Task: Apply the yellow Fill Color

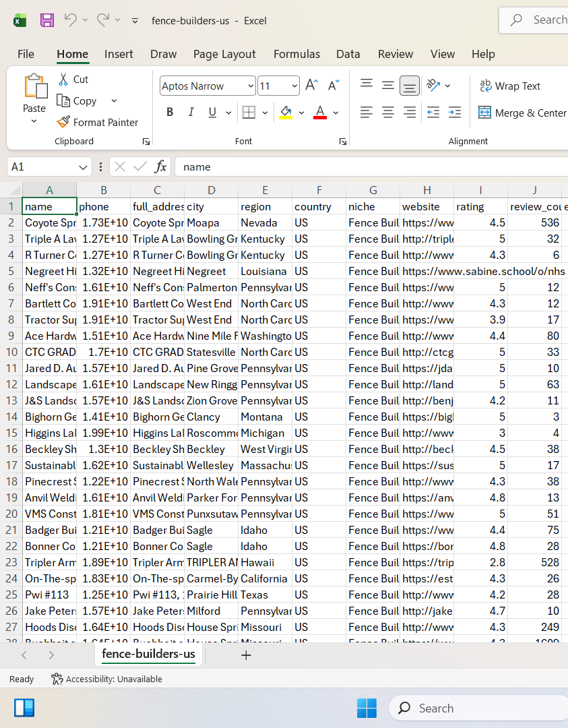Action: [x=286, y=112]
